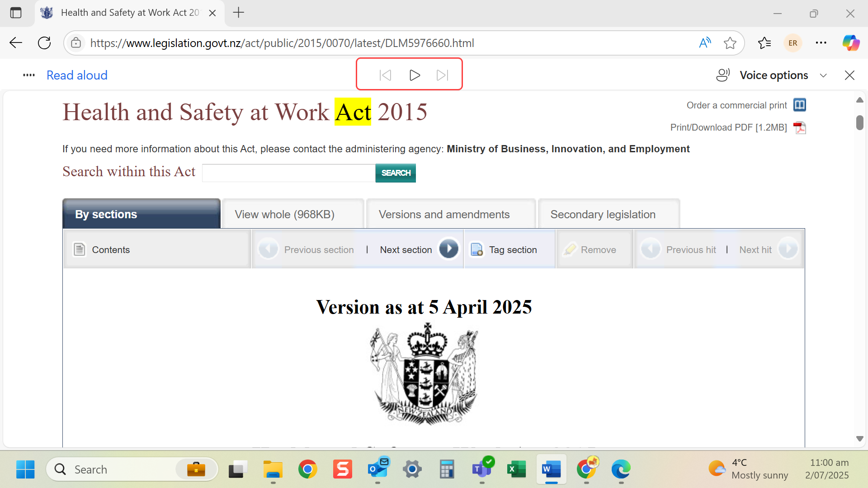Skip to previous paragraph in Read aloud
The width and height of the screenshot is (868, 488).
pyautogui.click(x=385, y=75)
